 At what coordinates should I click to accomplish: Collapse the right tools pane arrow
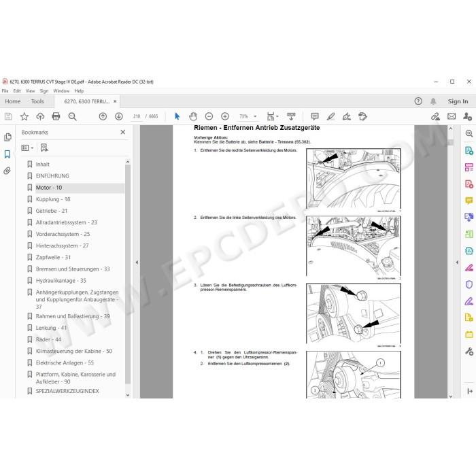click(x=457, y=262)
